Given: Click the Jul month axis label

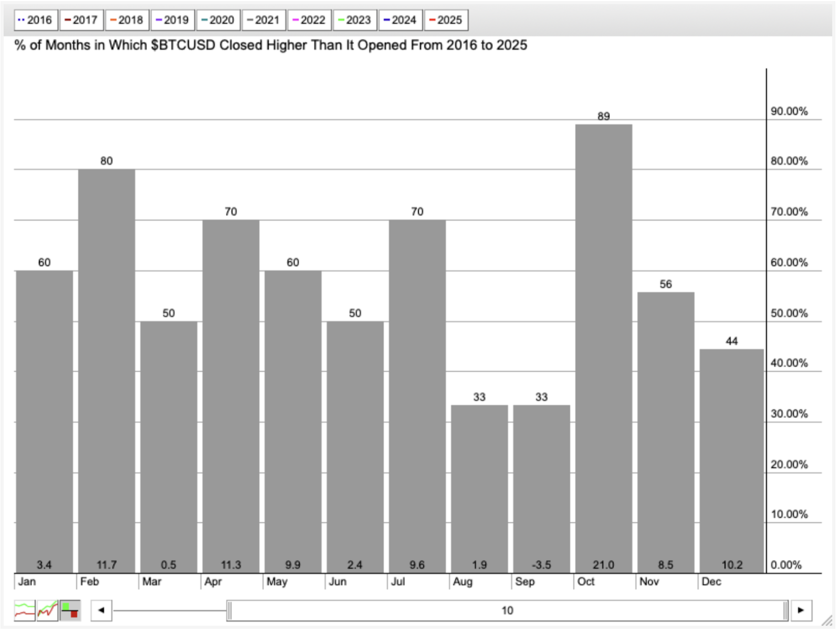Looking at the screenshot, I should tap(398, 581).
